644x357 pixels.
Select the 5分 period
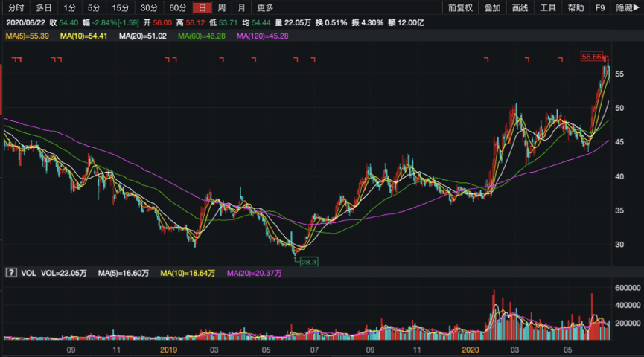[x=93, y=8]
